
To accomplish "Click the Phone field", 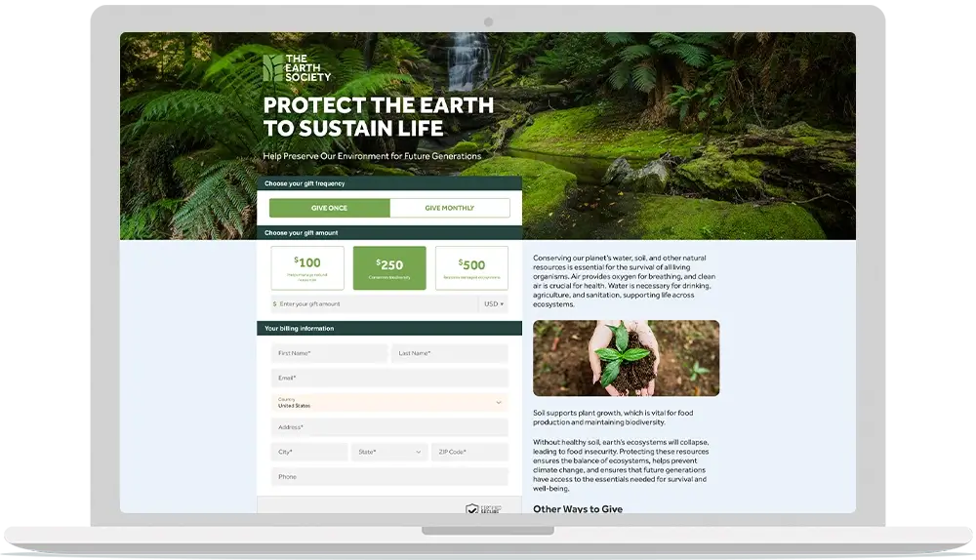I will pyautogui.click(x=389, y=477).
